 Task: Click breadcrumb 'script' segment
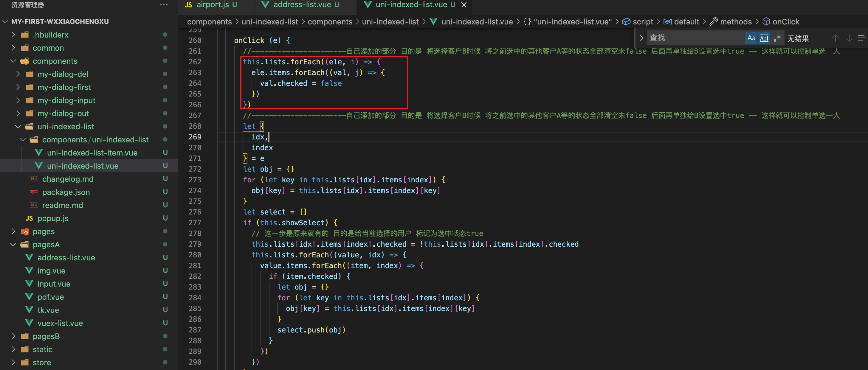point(643,22)
